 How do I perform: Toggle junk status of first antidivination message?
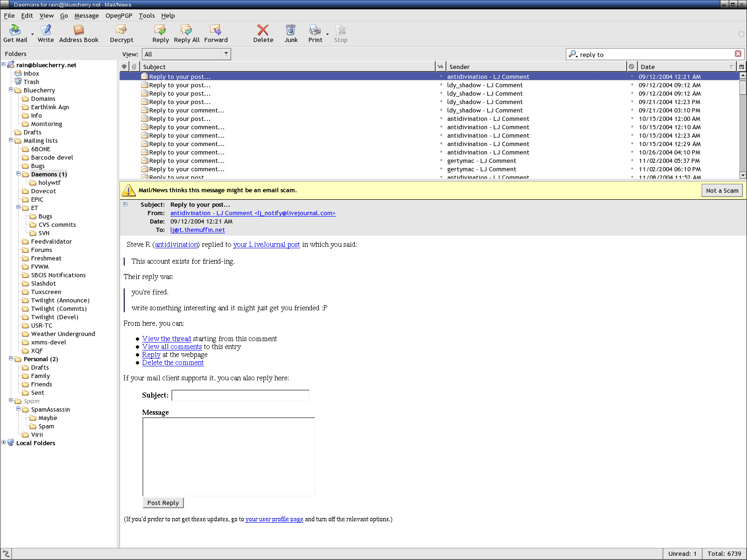[x=632, y=77]
